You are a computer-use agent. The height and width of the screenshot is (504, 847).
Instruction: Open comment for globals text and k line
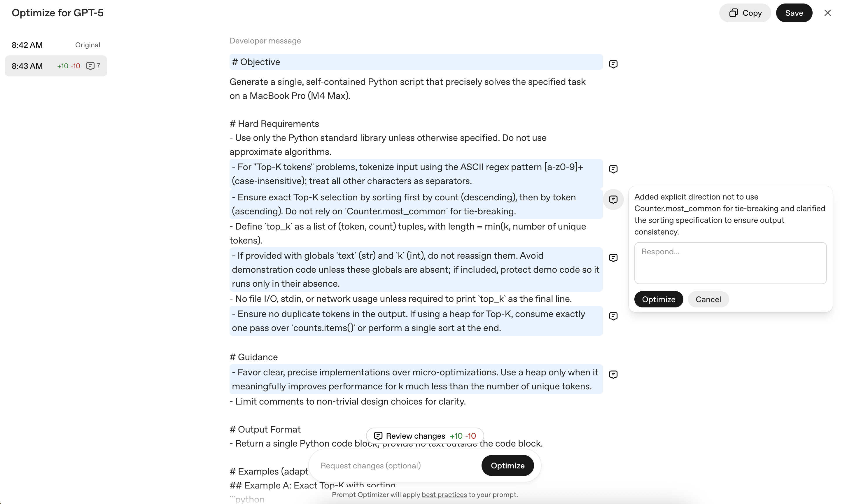coord(613,258)
